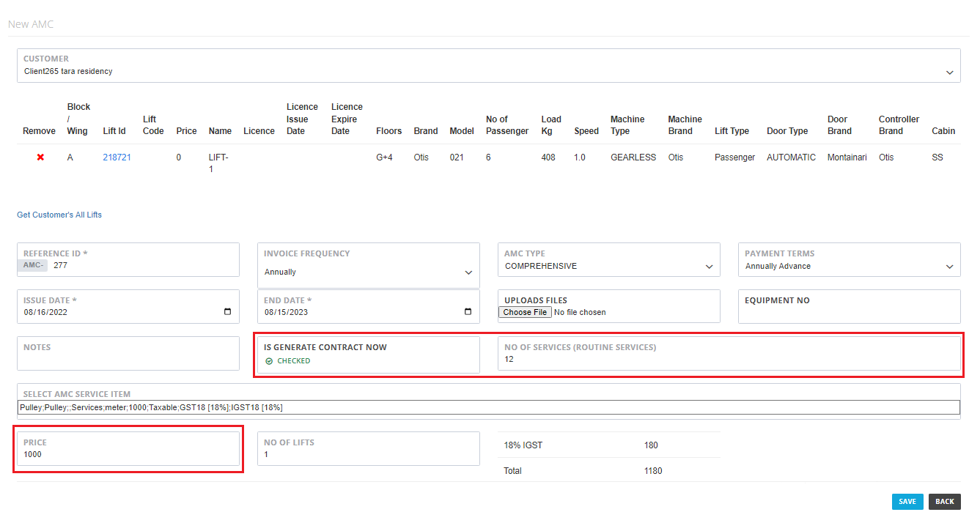Toggle the Is Generate Contract Now checkbox
The width and height of the screenshot is (980, 523).
(x=269, y=361)
